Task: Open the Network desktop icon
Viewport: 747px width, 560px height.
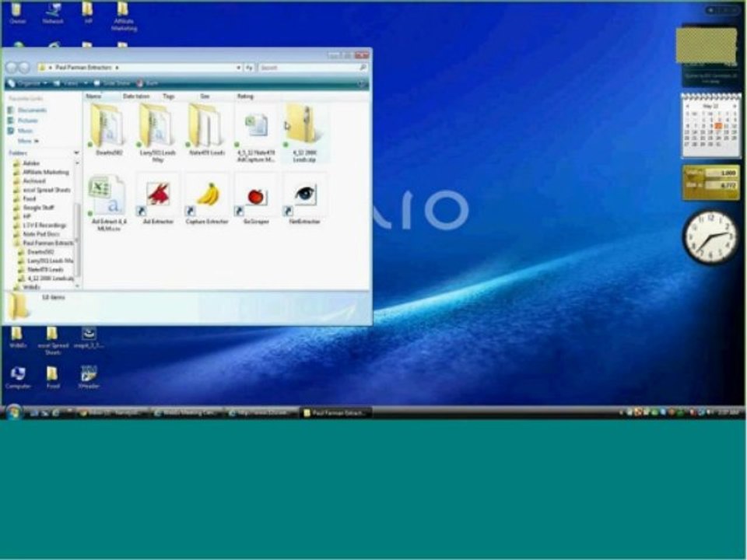Action: [53, 13]
